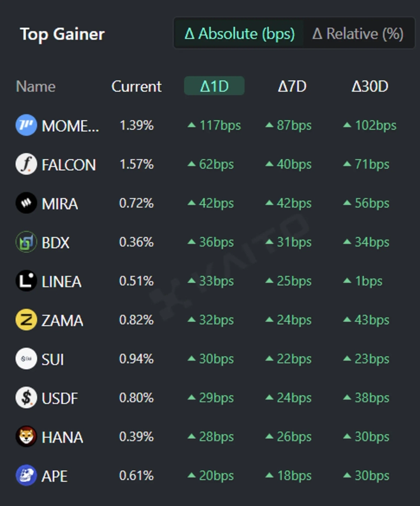Sort by the Δ7D column
This screenshot has height=506, width=420.
[292, 87]
